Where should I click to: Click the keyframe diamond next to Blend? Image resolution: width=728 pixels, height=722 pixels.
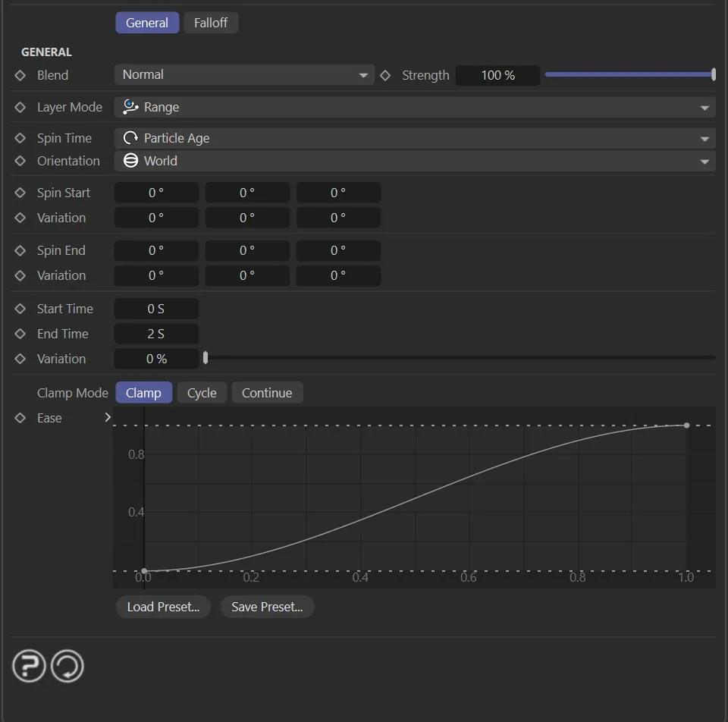[x=20, y=75]
